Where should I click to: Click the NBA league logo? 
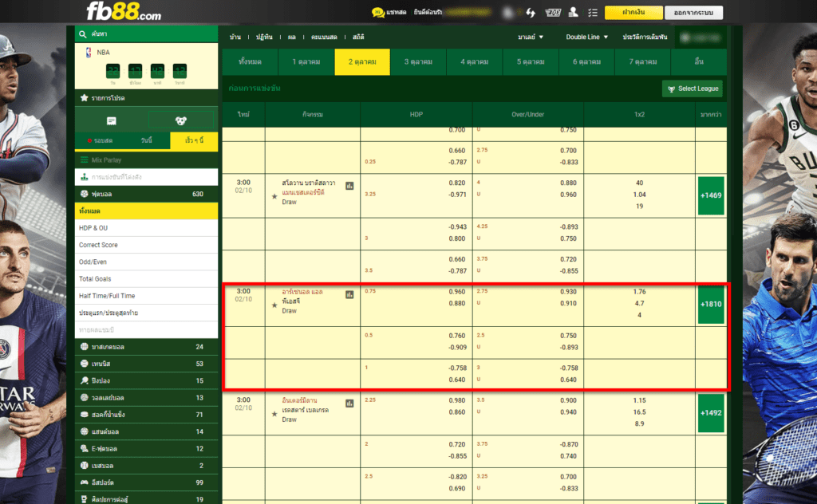click(x=89, y=52)
